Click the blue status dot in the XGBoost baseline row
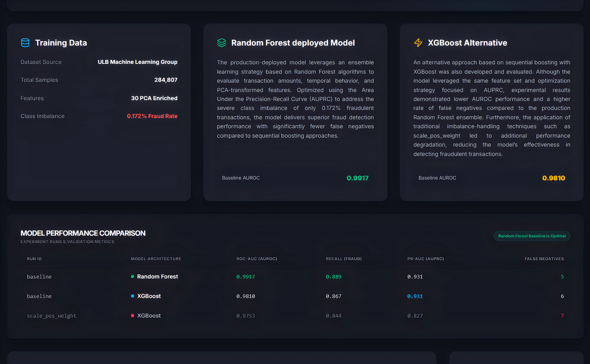 tap(132, 296)
